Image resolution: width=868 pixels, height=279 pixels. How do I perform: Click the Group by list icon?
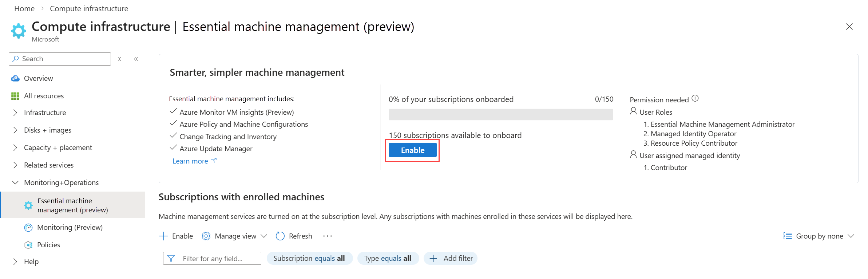point(788,236)
